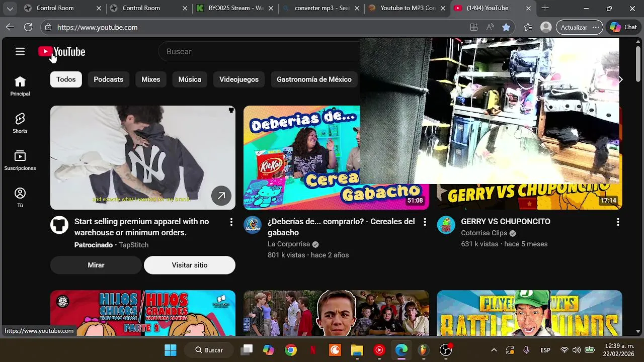This screenshot has width=644, height=362.
Task: Open Kit Kat cereales video thumbnail
Action: [x=302, y=157]
